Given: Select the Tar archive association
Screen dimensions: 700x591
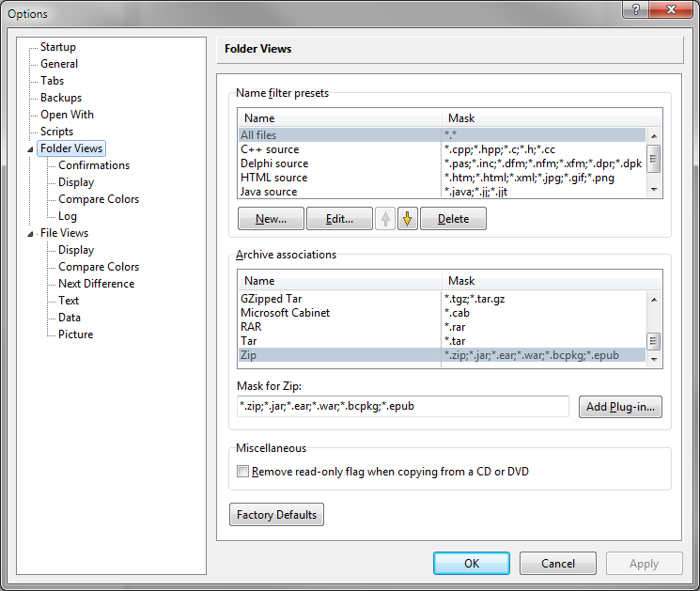Looking at the screenshot, I should point(442,341).
